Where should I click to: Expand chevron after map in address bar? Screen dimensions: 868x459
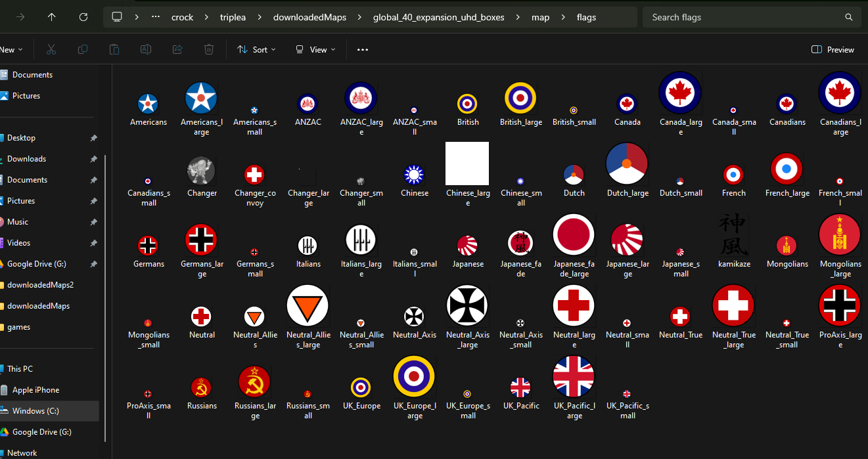coord(563,17)
